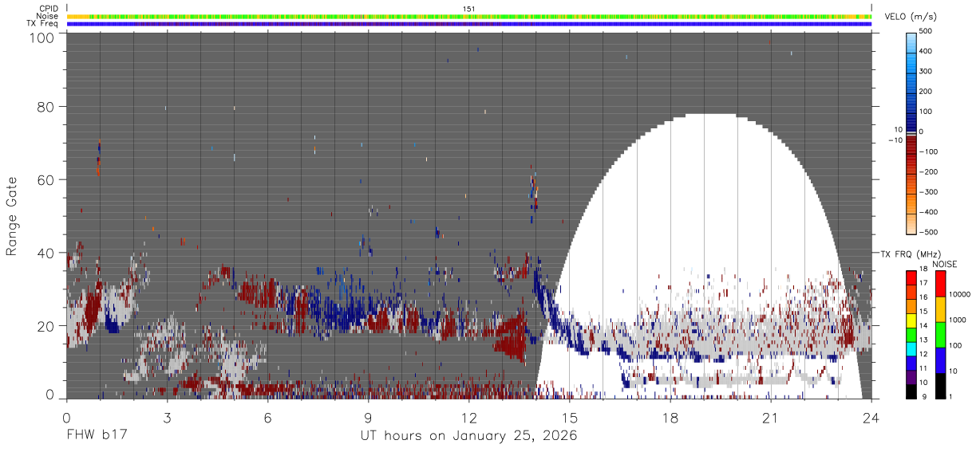
Task: Click range gate tick label '20'
Action: [45, 325]
